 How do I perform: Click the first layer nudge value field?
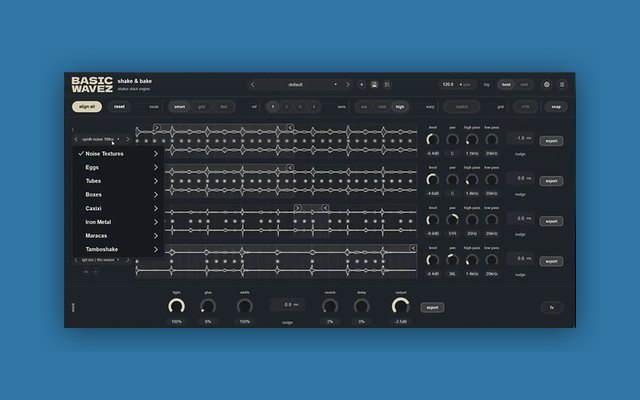pos(520,138)
